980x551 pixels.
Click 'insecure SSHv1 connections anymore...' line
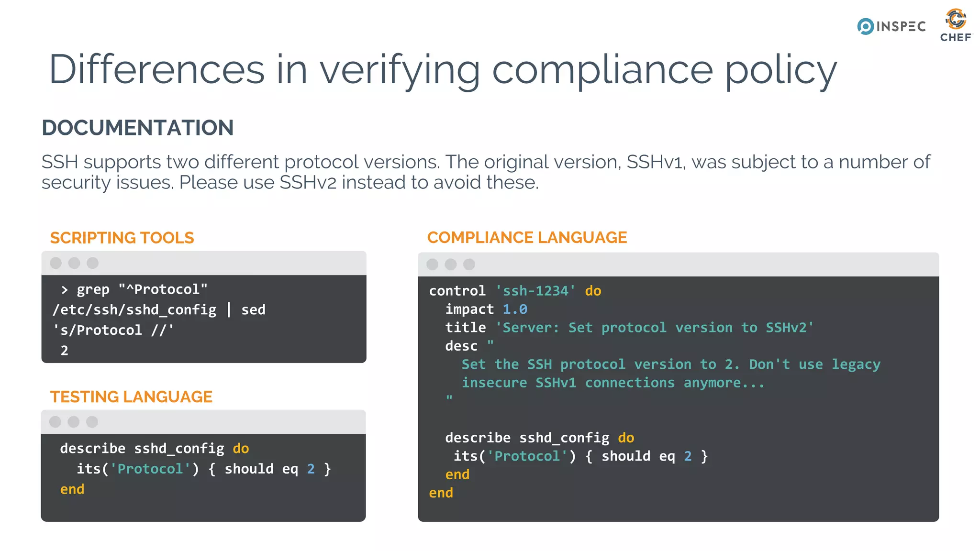click(613, 383)
